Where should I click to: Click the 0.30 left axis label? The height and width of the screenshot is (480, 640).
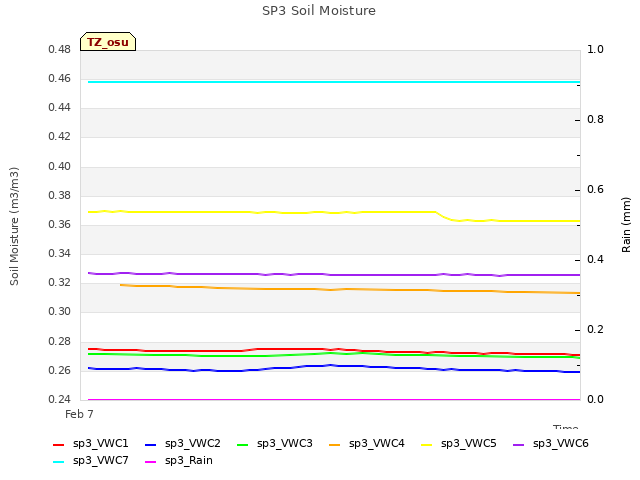(x=60, y=311)
